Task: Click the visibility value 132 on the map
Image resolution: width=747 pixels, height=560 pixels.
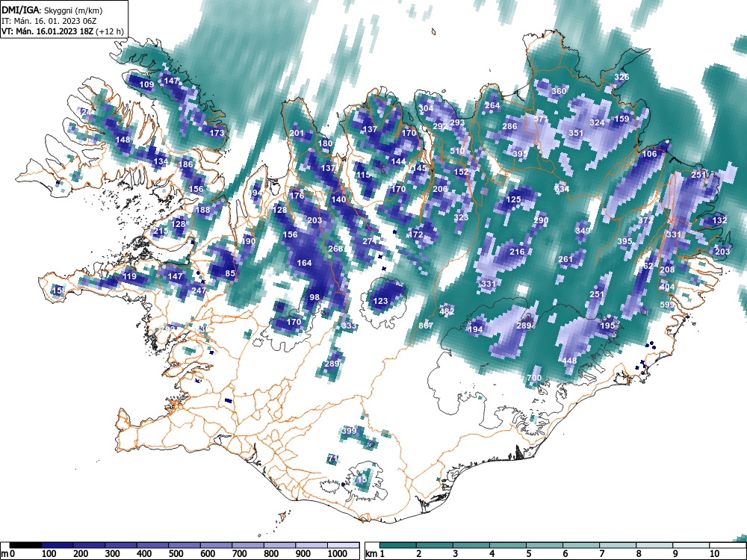Action: (x=719, y=220)
